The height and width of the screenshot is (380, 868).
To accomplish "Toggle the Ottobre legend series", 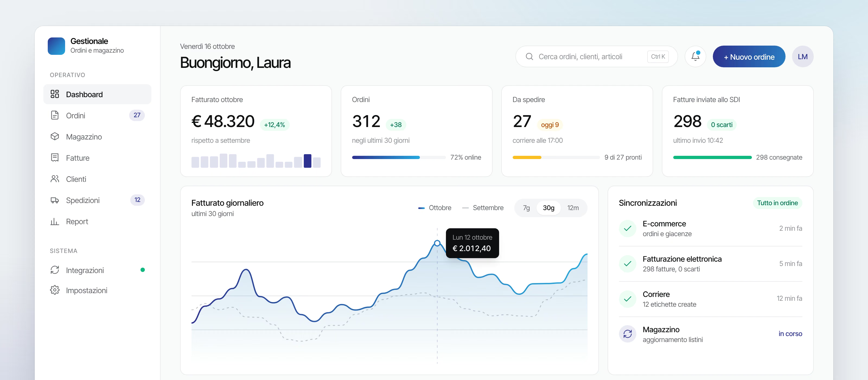I will [x=435, y=208].
